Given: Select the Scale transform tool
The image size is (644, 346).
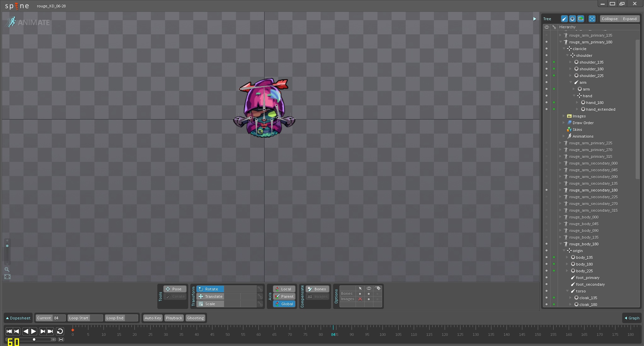Looking at the screenshot, I should [x=210, y=304].
